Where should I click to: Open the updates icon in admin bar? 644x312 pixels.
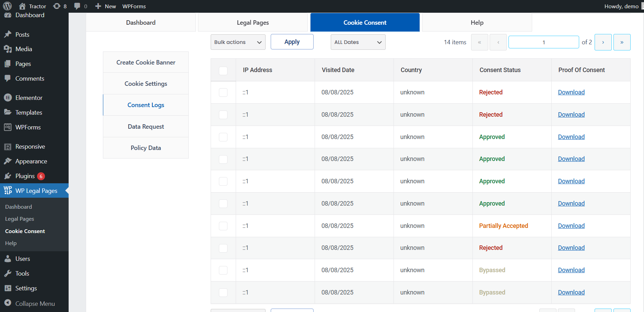pos(57,6)
